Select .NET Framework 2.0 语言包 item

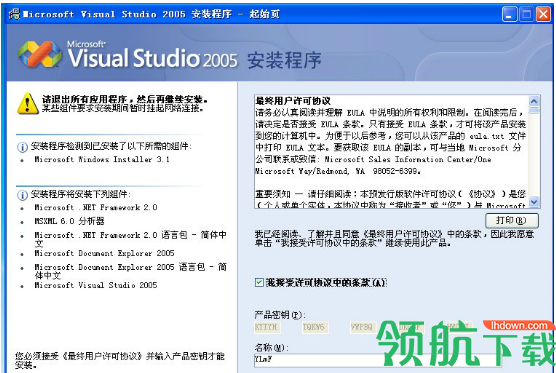pyautogui.click(x=130, y=239)
